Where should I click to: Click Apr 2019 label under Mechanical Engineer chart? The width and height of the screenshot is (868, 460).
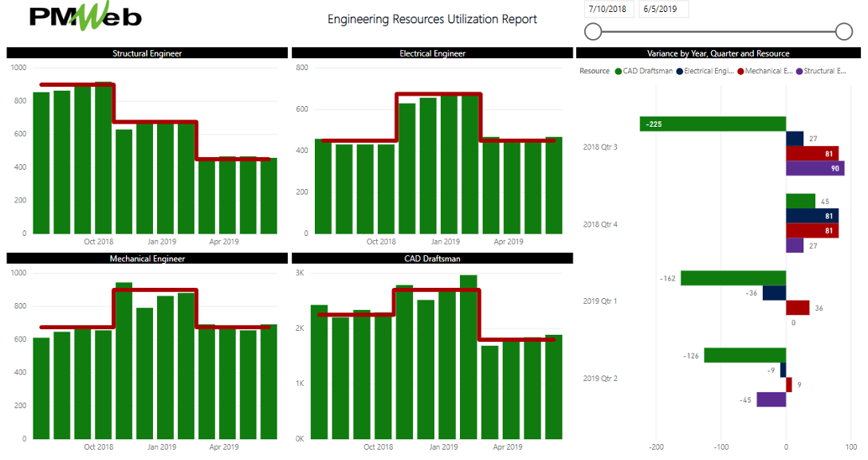pos(224,446)
